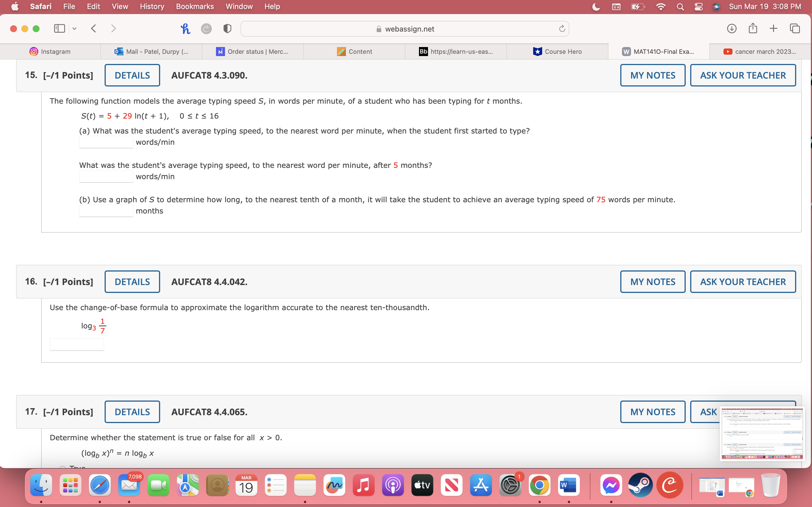Screen dimensions: 812x507
Task: Expand DETAILS for question 16
Action: coord(132,281)
